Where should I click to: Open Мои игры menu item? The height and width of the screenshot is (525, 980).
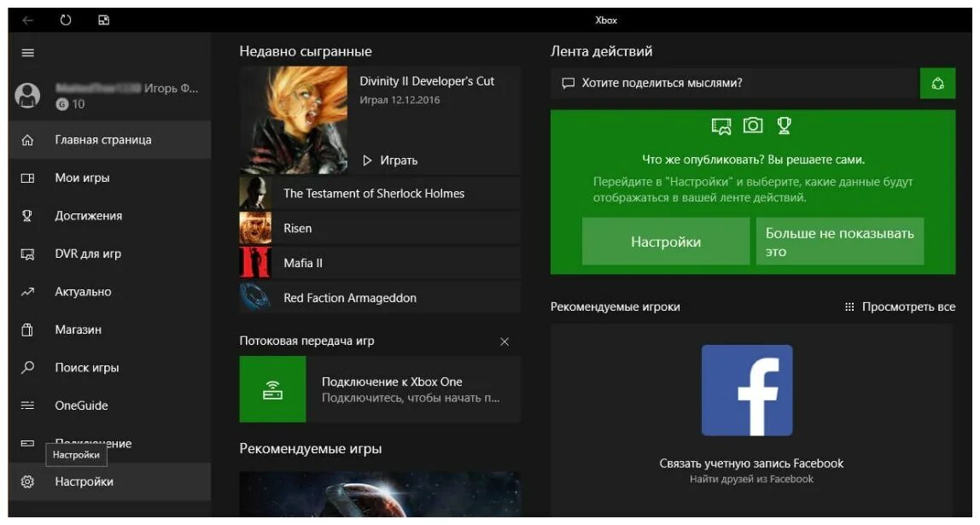pos(110,178)
